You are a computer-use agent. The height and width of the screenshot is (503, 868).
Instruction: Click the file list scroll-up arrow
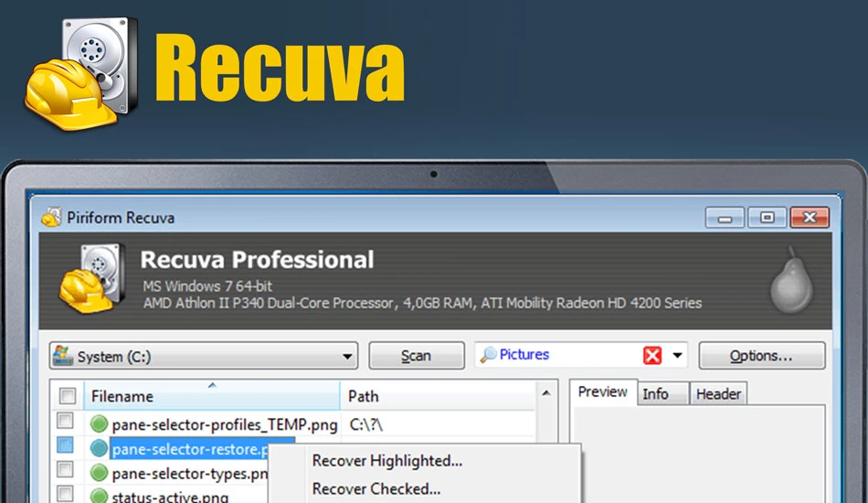click(x=545, y=393)
